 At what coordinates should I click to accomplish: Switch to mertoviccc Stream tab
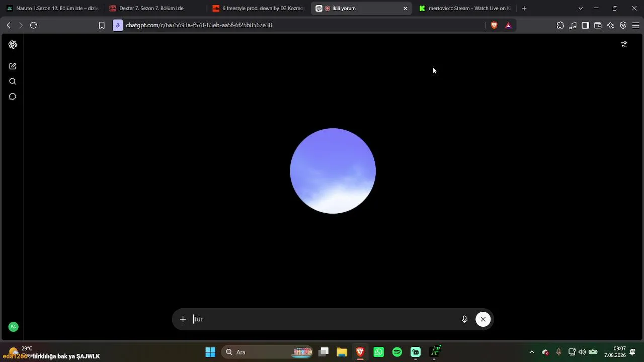(x=464, y=9)
